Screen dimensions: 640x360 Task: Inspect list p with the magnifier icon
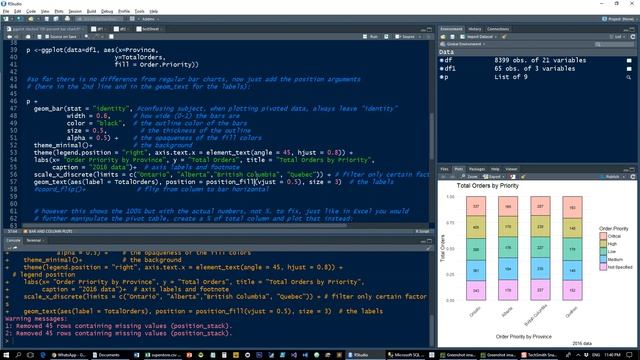point(629,77)
